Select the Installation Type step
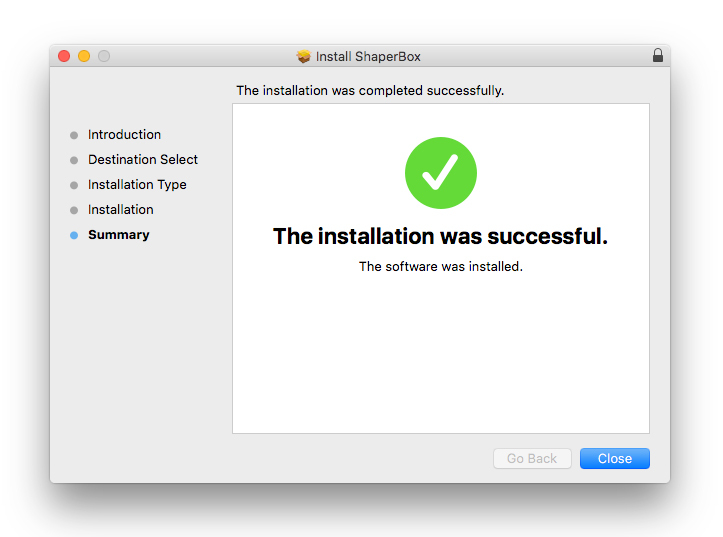Viewport: 723px width, 537px height. (x=137, y=185)
